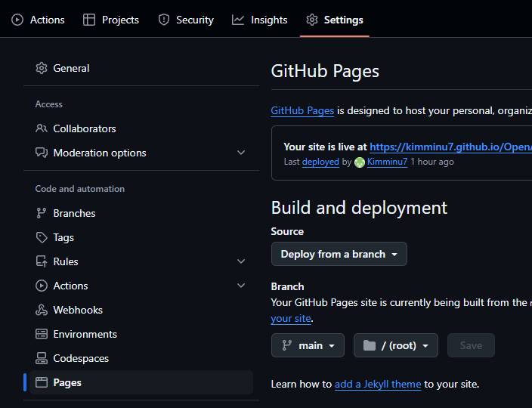Image resolution: width=532 pixels, height=408 pixels.
Task: Click the Moderation options comment icon
Action: 42,153
